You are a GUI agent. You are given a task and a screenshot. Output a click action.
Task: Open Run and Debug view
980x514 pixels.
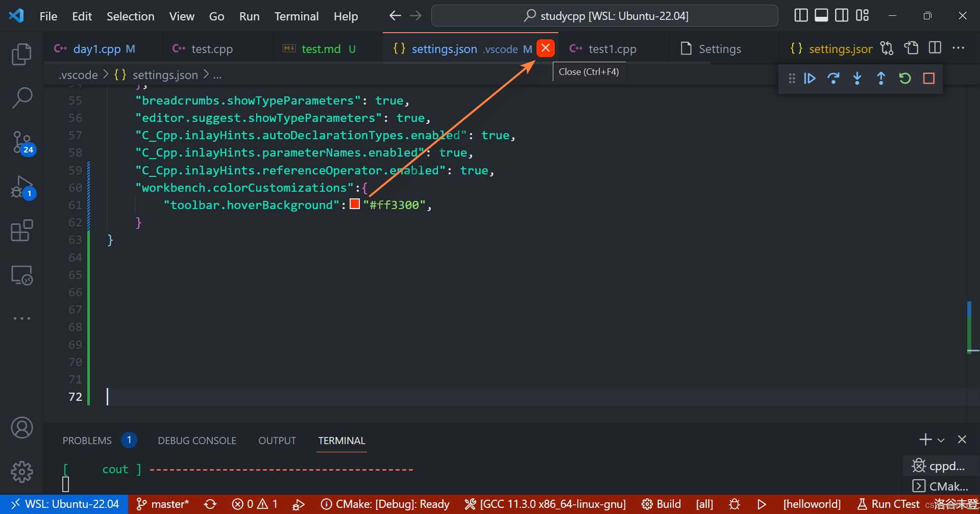point(22,187)
